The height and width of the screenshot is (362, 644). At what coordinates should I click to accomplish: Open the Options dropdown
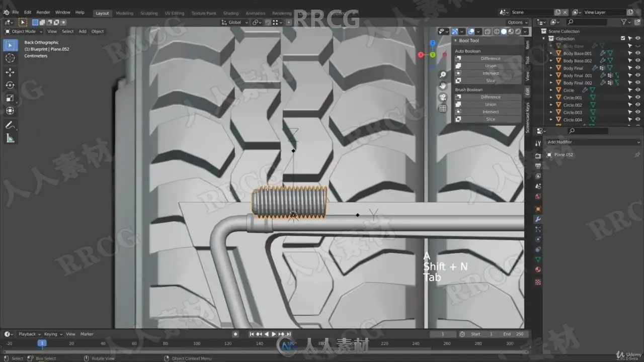[x=517, y=22]
